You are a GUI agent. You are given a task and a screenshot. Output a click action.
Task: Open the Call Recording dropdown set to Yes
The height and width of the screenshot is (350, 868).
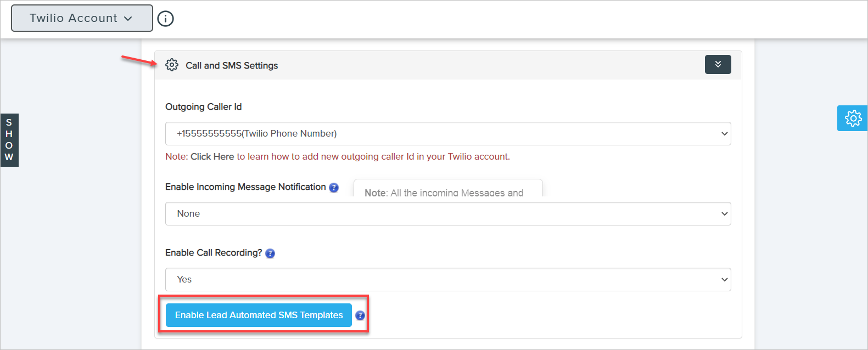point(447,280)
